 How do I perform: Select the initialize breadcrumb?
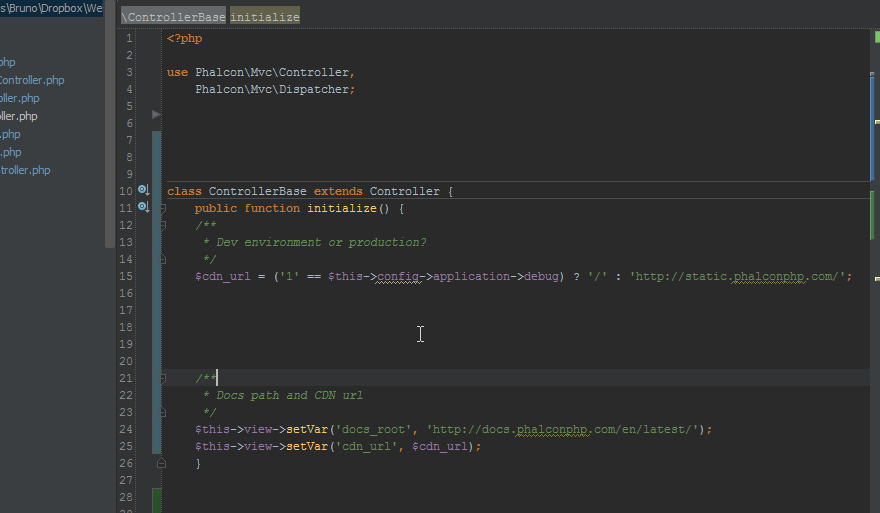tap(265, 17)
